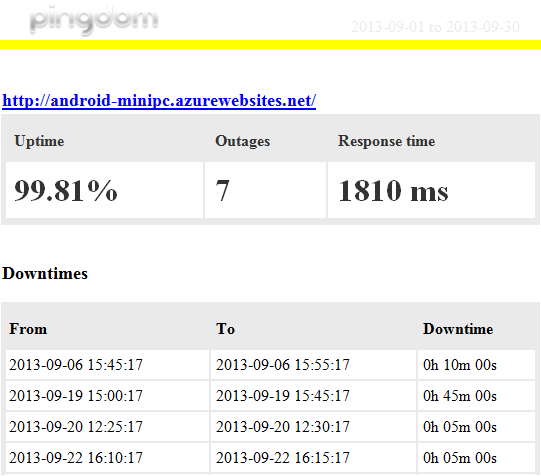
Task: Select the date range 2013-09-01 to 2013-09-30
Action: point(435,27)
